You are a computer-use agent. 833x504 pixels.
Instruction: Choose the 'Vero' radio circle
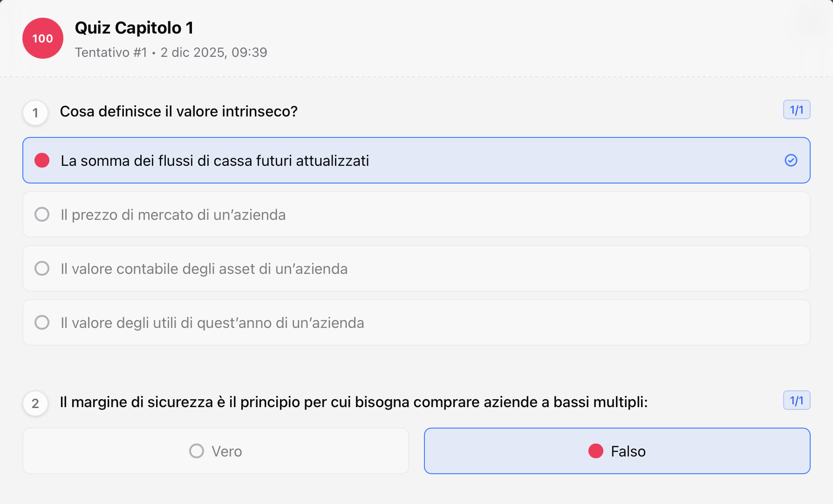click(197, 451)
